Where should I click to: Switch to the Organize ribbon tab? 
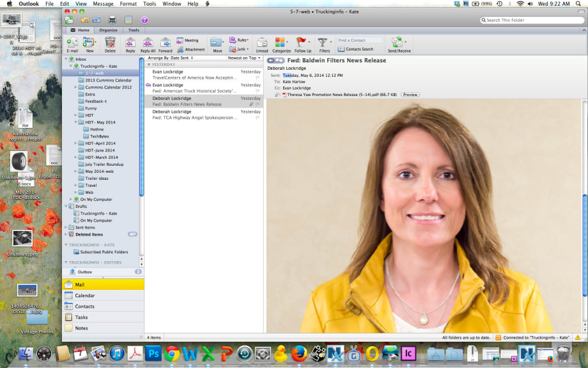coord(108,30)
